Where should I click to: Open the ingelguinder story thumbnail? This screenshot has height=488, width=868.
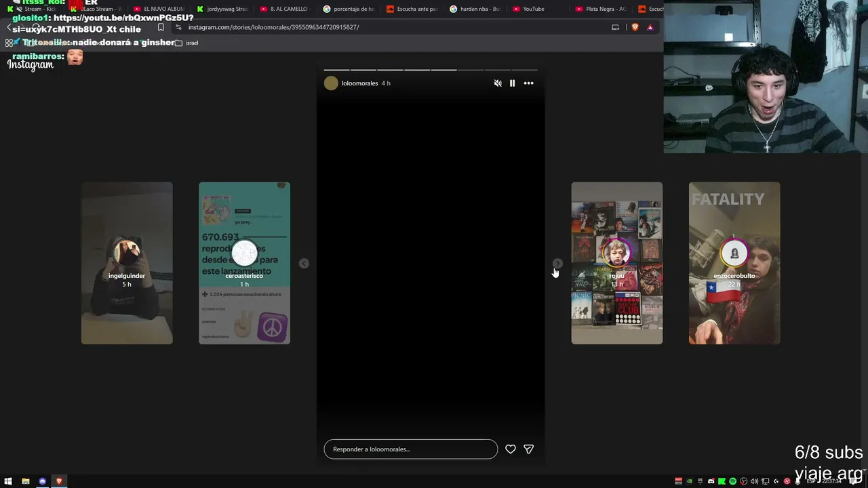tap(127, 263)
